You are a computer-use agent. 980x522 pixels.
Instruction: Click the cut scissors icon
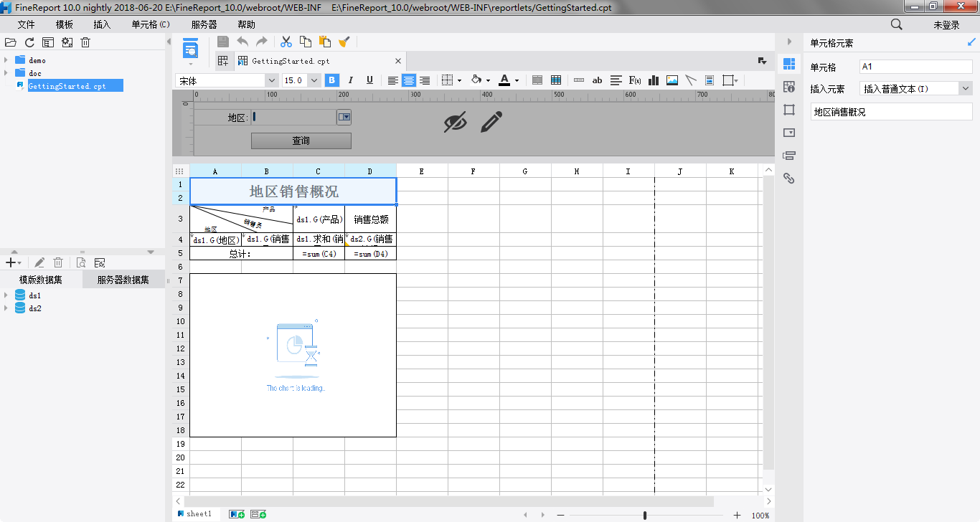(286, 42)
